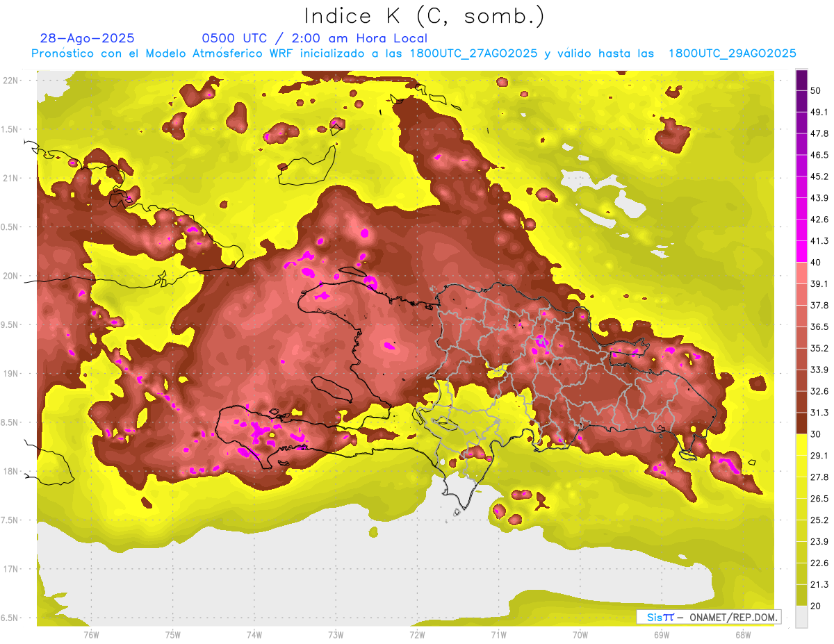Click the colorbar value '41.3'
This screenshot has width=834, height=644.
click(819, 241)
